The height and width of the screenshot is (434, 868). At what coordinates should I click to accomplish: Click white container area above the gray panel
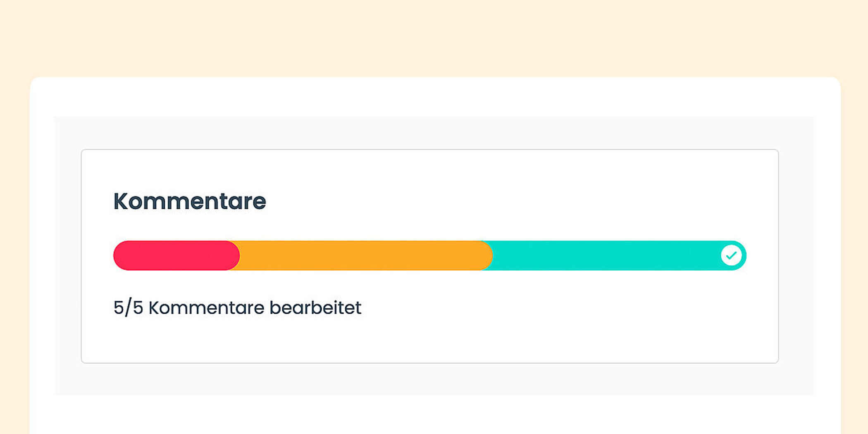coord(434,97)
